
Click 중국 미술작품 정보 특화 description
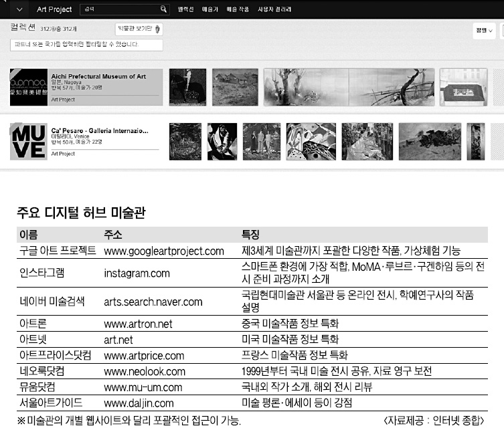(x=290, y=323)
